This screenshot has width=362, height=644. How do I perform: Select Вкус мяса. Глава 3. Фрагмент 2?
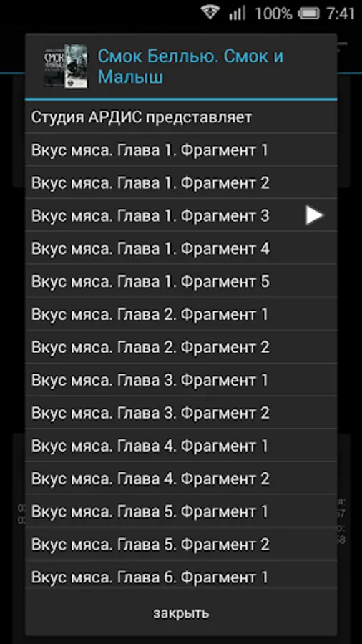click(181, 413)
